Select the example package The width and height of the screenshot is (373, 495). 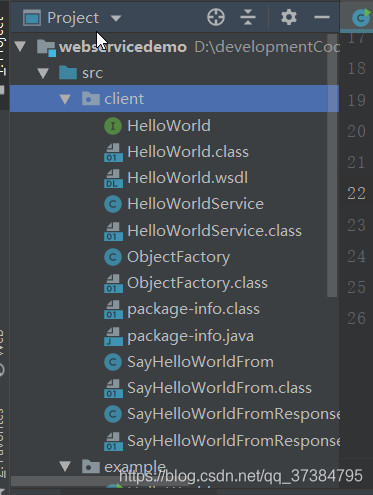click(x=135, y=466)
